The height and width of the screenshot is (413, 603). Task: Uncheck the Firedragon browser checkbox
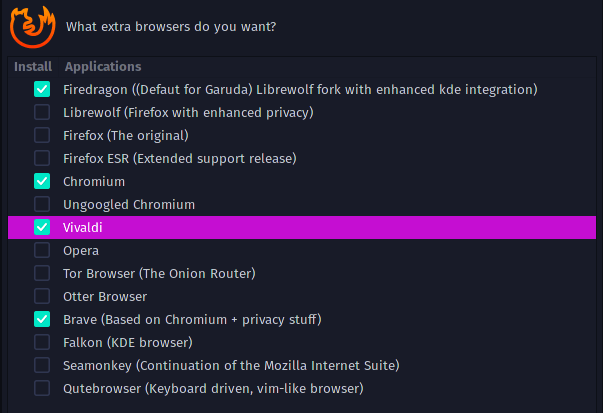tap(42, 89)
